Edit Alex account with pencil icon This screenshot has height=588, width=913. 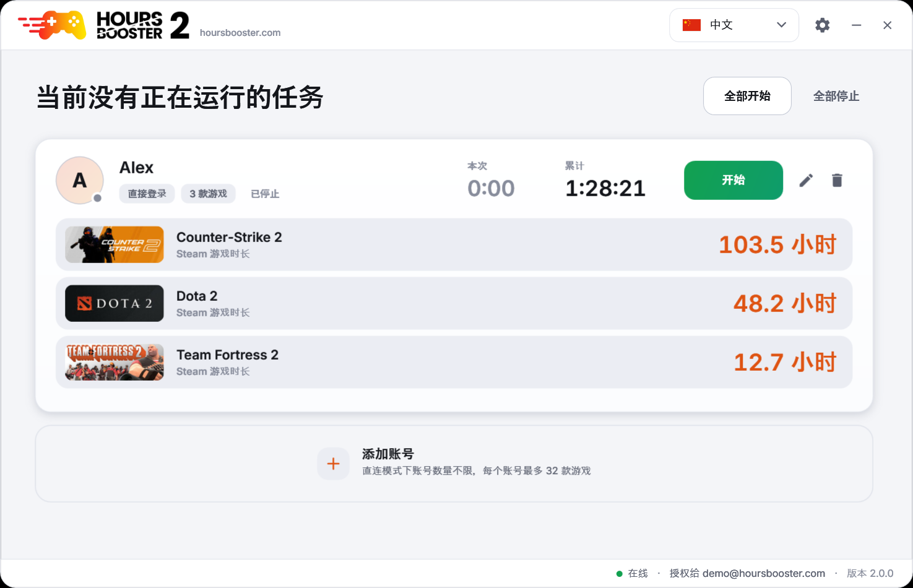pyautogui.click(x=806, y=180)
